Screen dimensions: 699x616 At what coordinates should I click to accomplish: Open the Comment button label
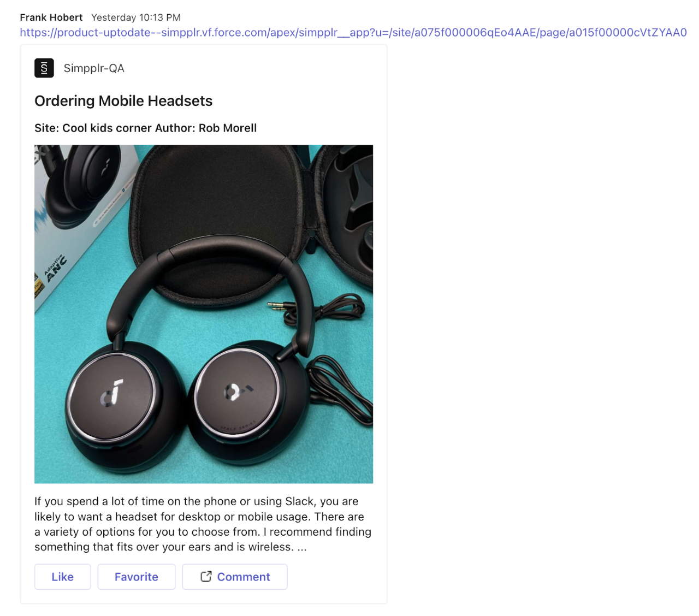244,577
